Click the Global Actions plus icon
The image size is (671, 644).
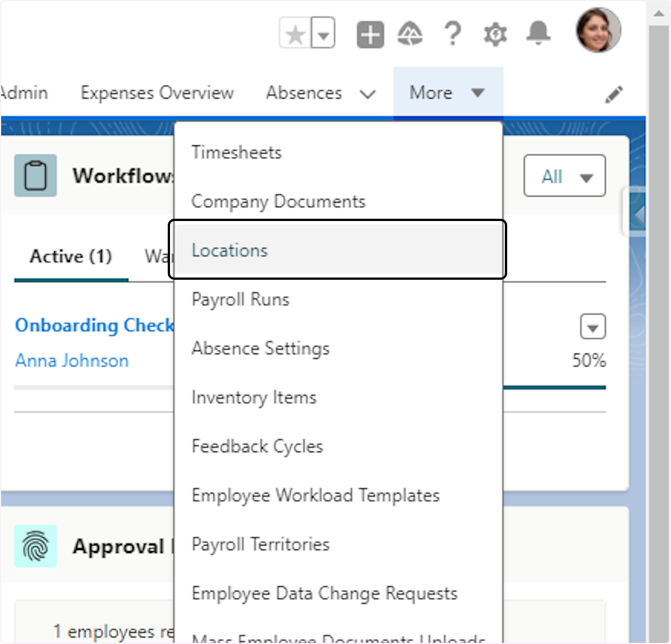point(370,35)
